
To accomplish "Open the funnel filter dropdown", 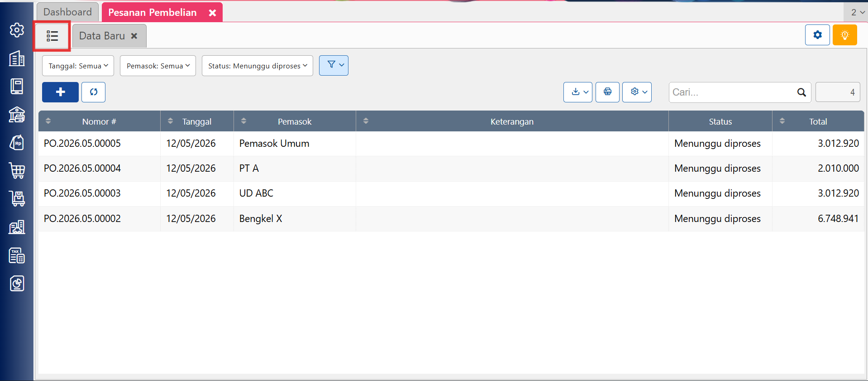I will [334, 65].
